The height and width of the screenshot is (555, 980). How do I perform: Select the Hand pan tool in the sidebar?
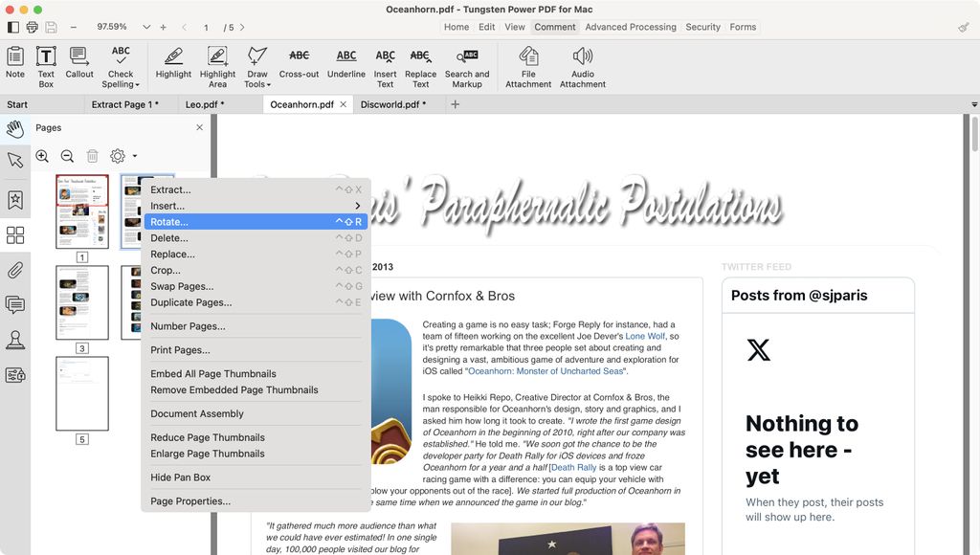pos(14,127)
